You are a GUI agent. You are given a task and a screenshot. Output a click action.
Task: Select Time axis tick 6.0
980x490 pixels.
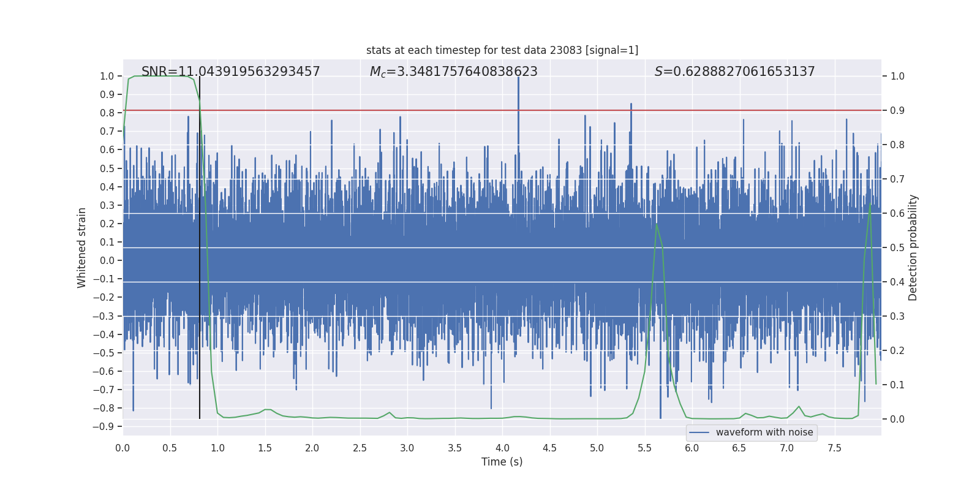(x=692, y=448)
